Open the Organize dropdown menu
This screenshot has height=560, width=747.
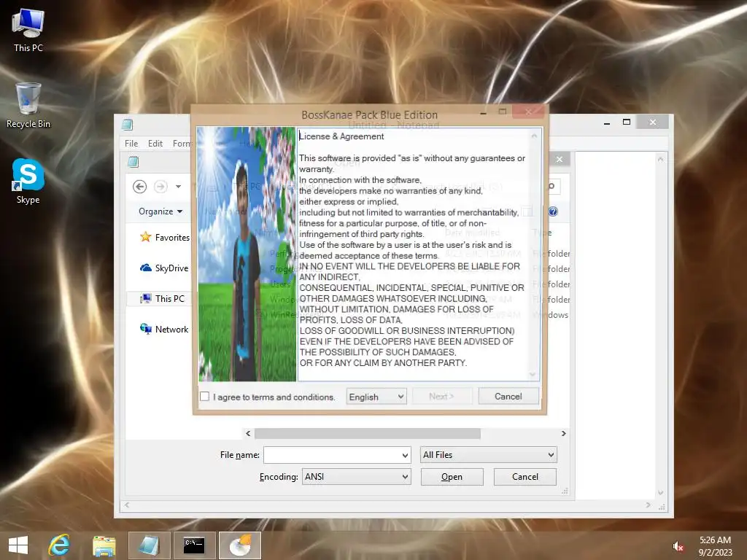pos(160,211)
